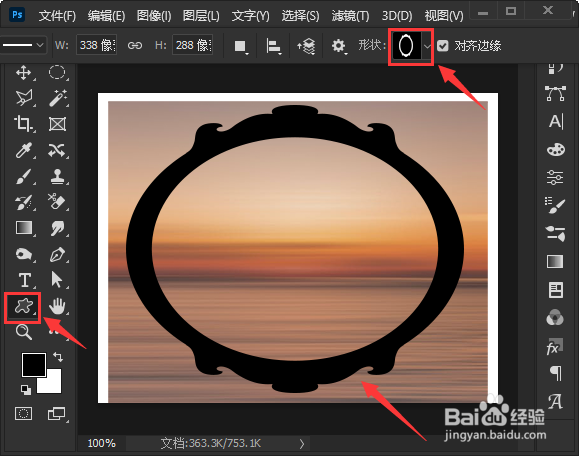Select the Gradient tool

coord(24,228)
